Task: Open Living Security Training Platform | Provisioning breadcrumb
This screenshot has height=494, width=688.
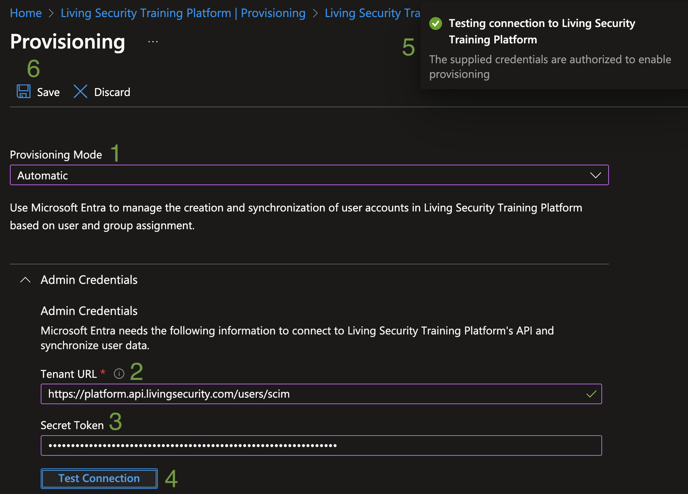Action: click(183, 13)
